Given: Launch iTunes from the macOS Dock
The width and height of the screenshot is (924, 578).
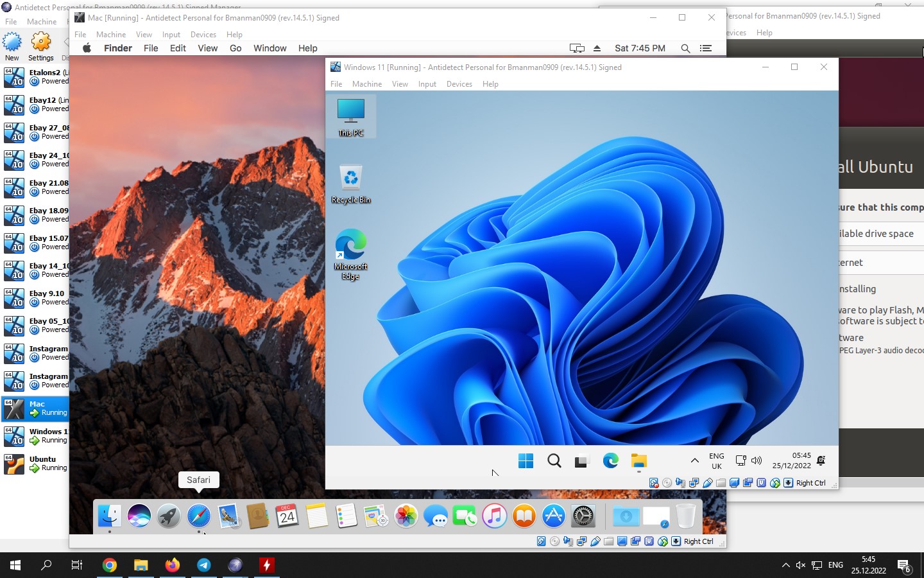Looking at the screenshot, I should 494,516.
